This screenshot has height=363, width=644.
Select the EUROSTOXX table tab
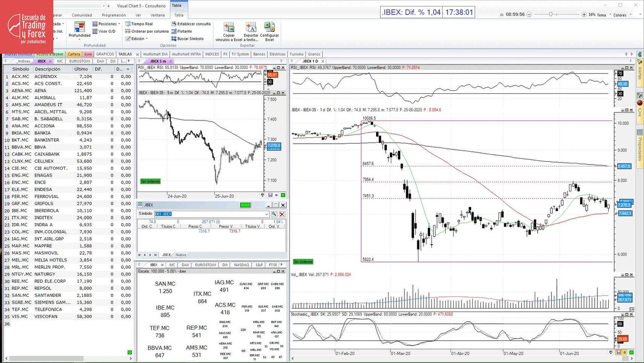pyautogui.click(x=80, y=61)
